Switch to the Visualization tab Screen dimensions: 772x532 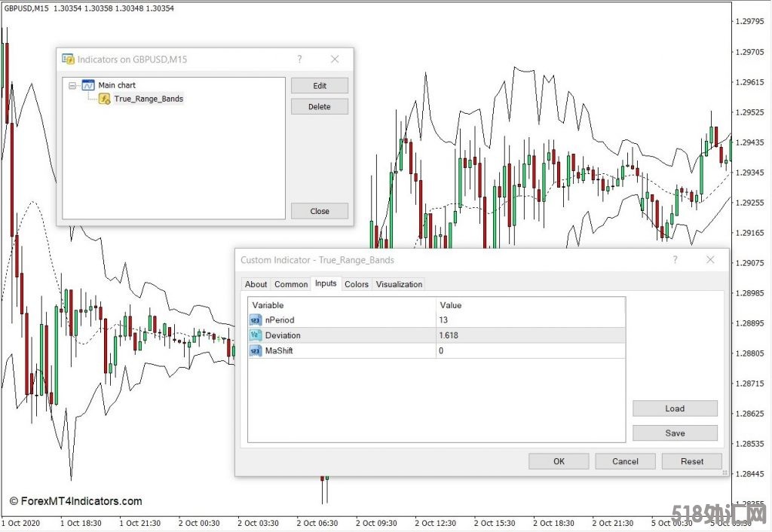[x=399, y=284]
